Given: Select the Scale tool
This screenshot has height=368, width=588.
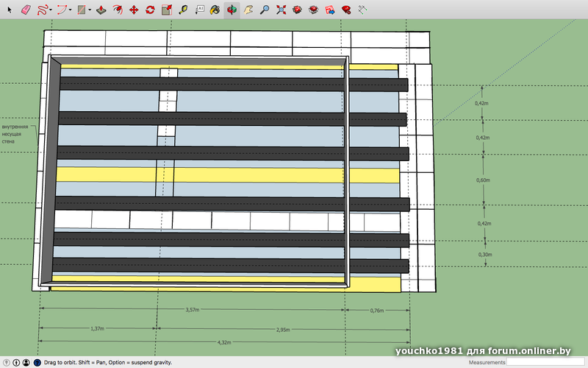Looking at the screenshot, I should click(x=166, y=10).
